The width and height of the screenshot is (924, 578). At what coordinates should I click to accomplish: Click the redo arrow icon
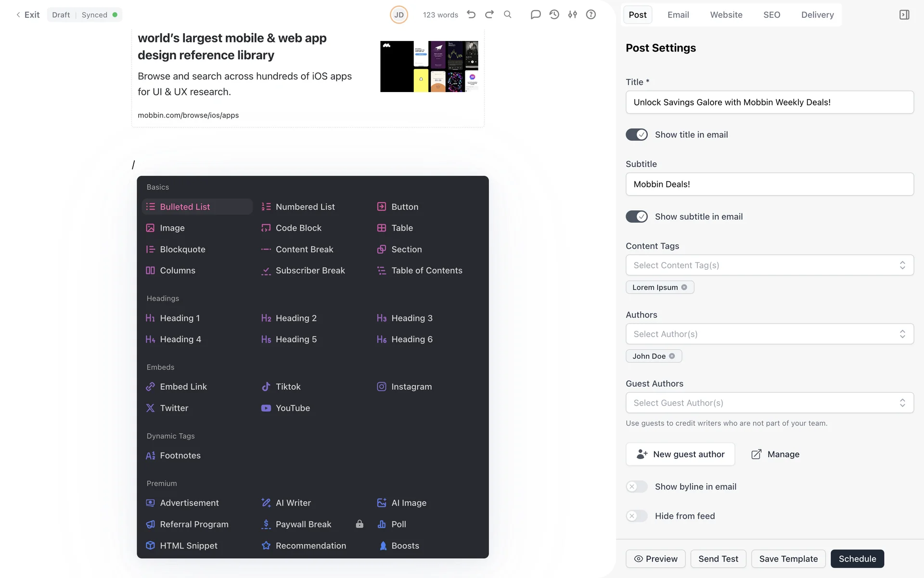[489, 14]
